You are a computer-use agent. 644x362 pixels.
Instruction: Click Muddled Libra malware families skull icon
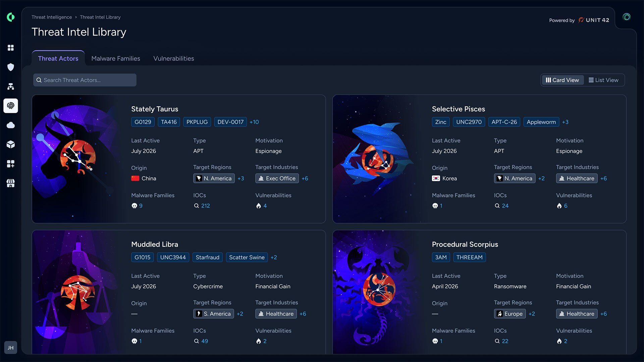click(x=135, y=341)
